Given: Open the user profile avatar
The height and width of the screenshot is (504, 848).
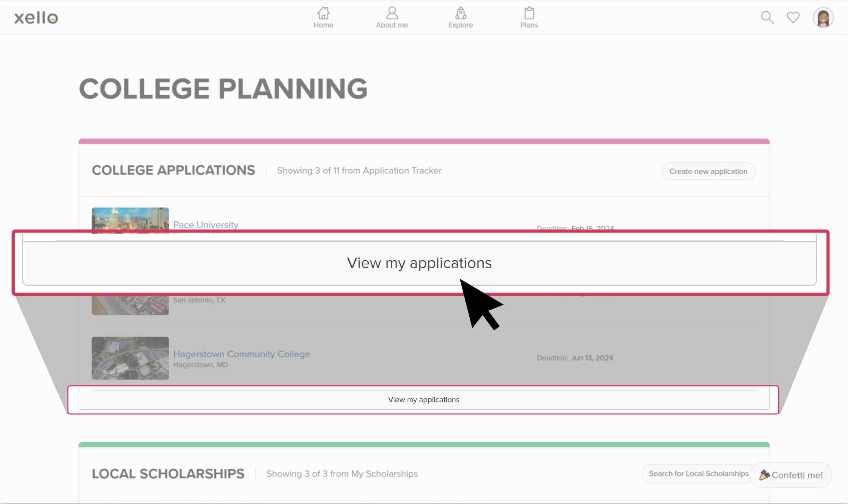Looking at the screenshot, I should (823, 18).
